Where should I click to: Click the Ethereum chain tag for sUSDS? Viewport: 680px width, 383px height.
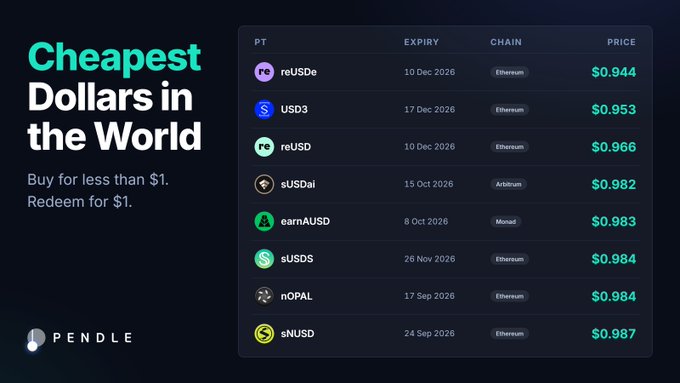coord(510,259)
